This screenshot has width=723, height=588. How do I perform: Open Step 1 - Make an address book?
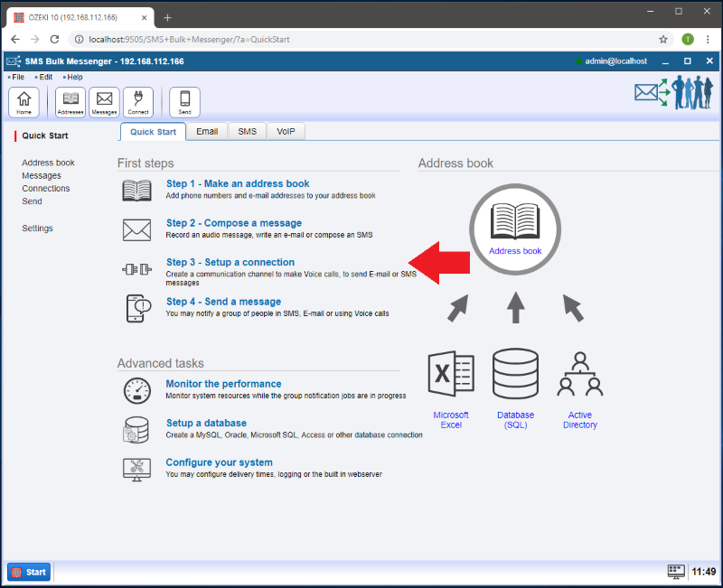238,184
